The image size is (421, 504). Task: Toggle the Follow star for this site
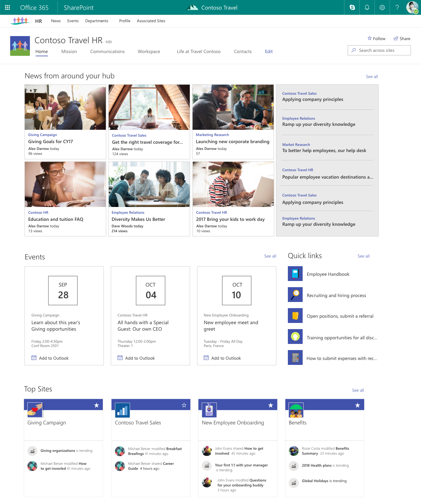click(370, 38)
